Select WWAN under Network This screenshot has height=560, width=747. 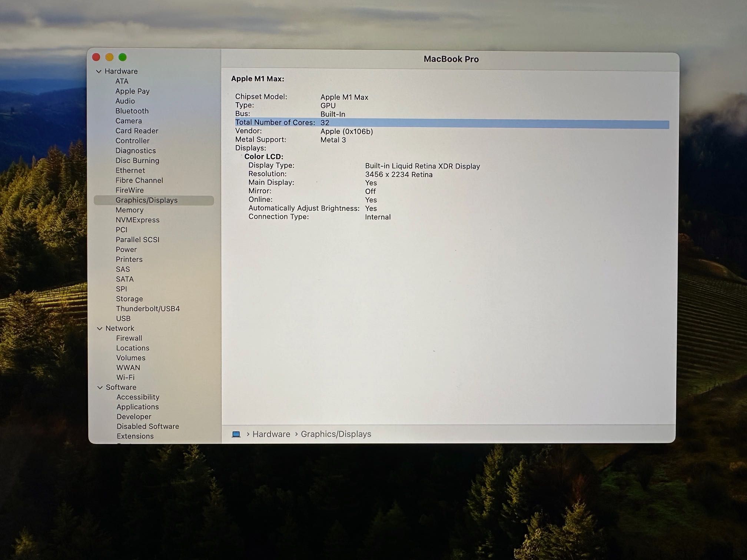128,368
